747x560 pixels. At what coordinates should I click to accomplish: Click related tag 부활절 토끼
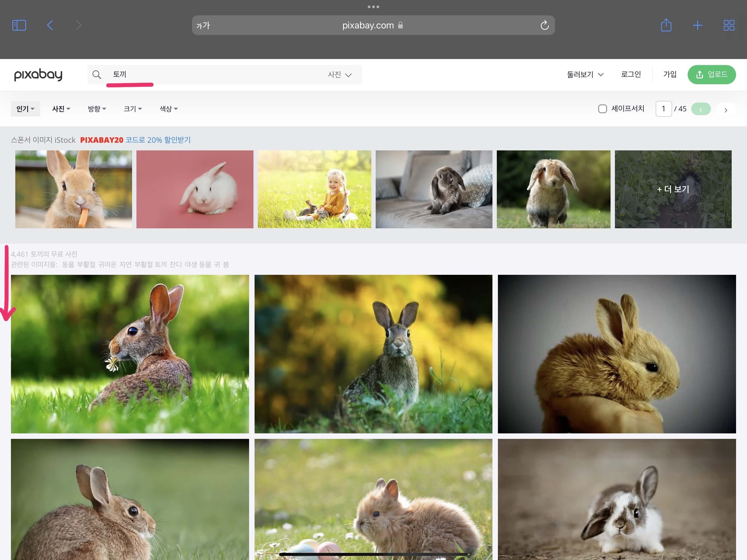pos(151,264)
